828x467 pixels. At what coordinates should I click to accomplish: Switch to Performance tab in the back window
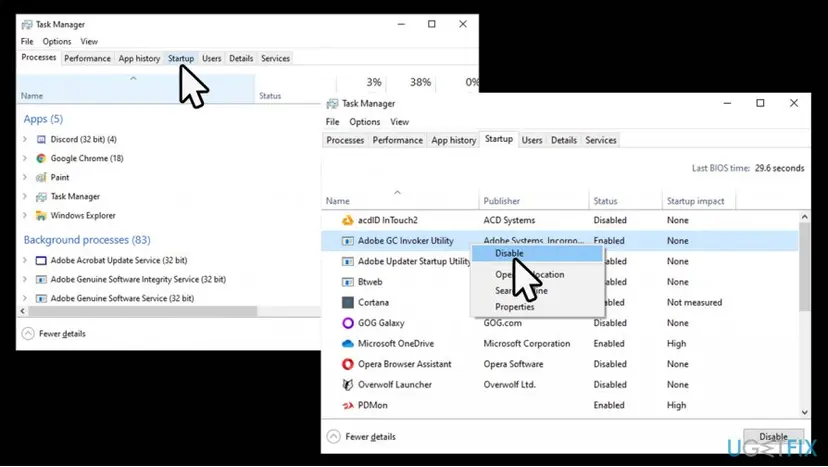pos(87,59)
